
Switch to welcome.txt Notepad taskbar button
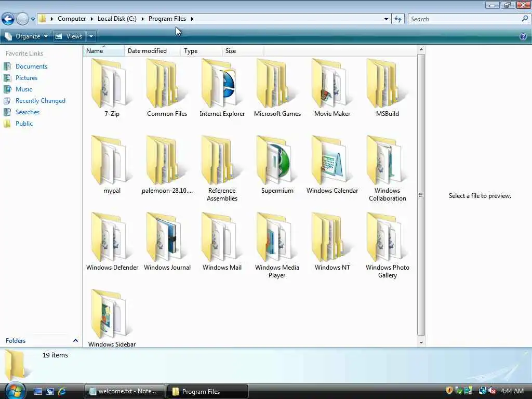pos(124,391)
